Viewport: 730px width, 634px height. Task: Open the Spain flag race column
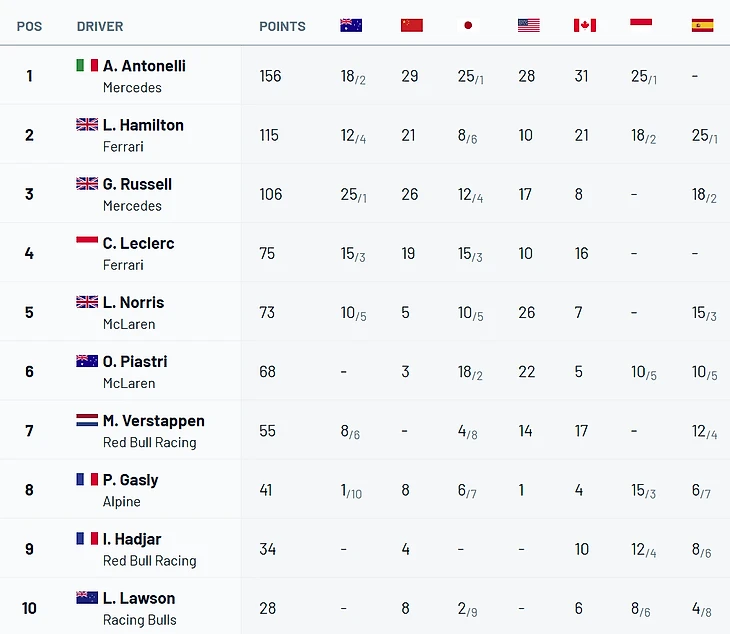click(703, 25)
